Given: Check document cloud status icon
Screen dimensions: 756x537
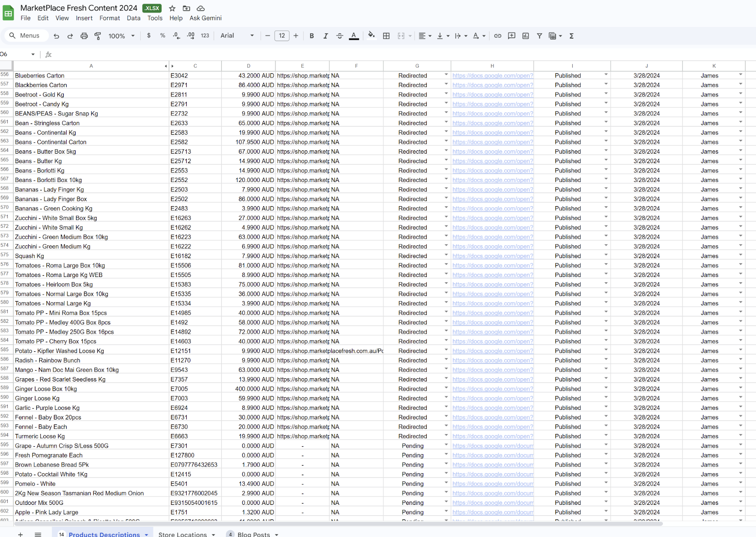Looking at the screenshot, I should coord(201,9).
